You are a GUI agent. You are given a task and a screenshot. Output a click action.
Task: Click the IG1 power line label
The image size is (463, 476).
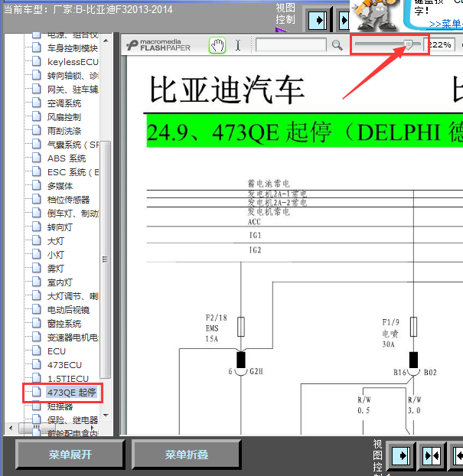pos(256,235)
